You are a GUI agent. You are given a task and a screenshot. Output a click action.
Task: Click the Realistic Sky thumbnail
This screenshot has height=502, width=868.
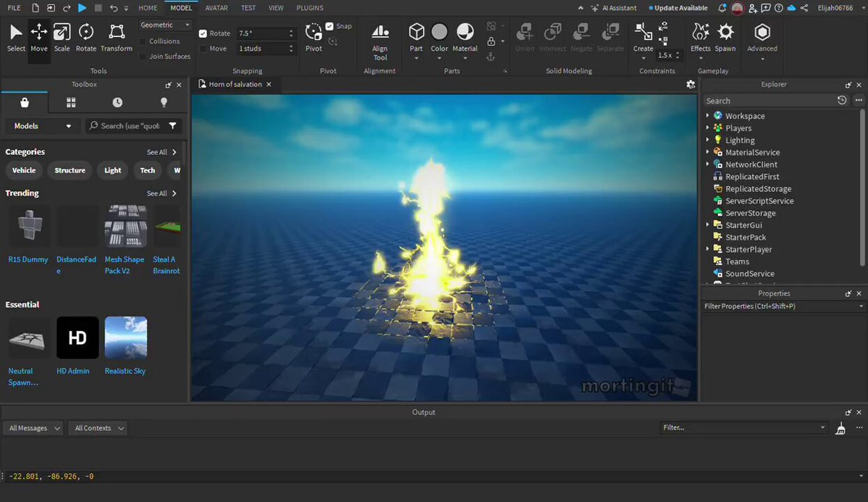[126, 338]
